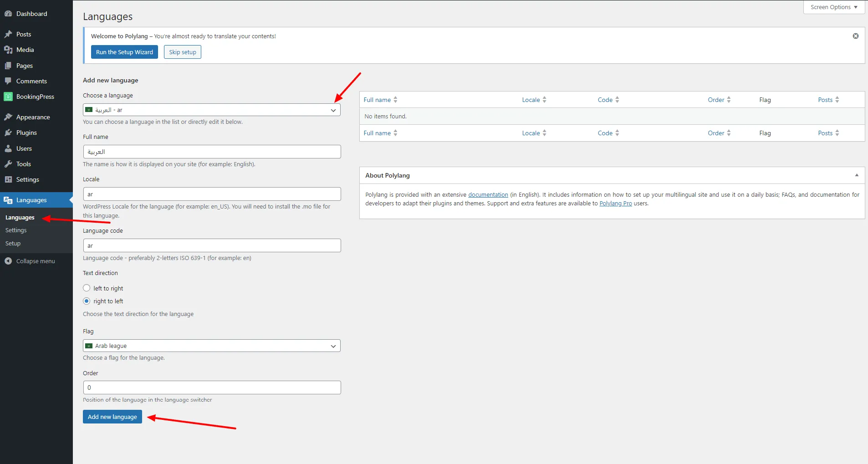Image resolution: width=868 pixels, height=464 pixels.
Task: Click the Posts pin icon
Action: [x=8, y=34]
